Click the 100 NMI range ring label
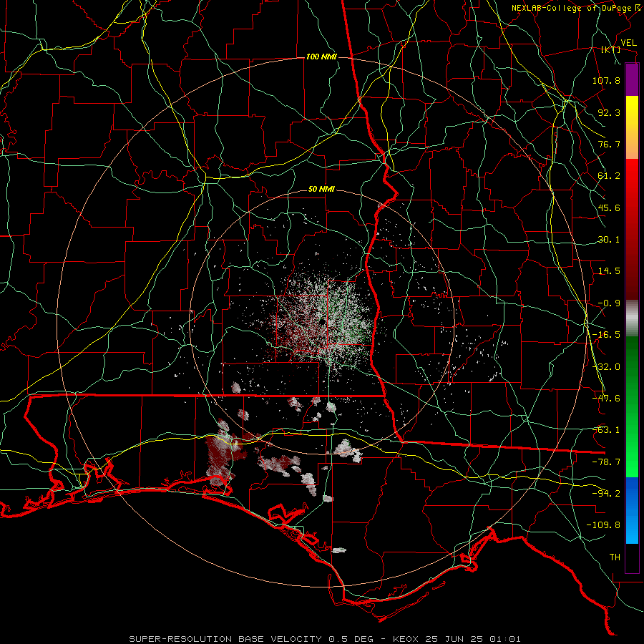The height and width of the screenshot is (644, 644). pyautogui.click(x=321, y=57)
